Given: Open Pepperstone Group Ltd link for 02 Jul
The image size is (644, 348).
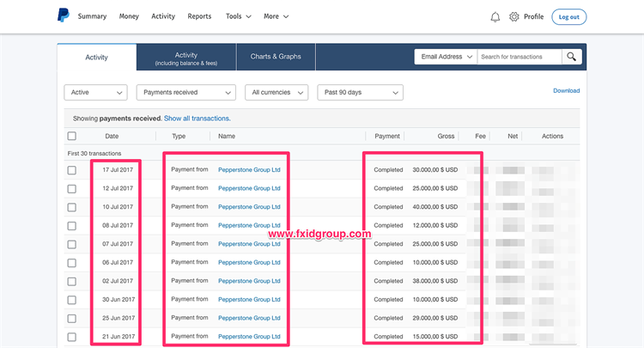Looking at the screenshot, I should tap(249, 281).
